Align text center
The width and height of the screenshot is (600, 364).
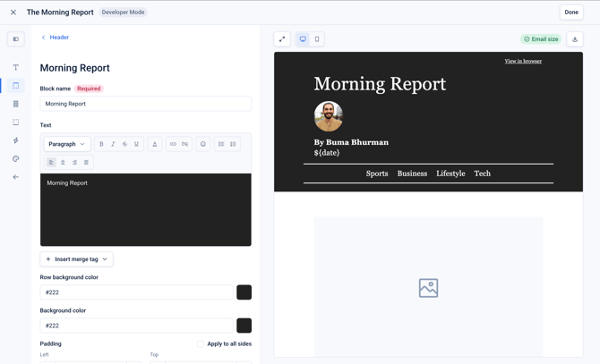[x=63, y=163]
